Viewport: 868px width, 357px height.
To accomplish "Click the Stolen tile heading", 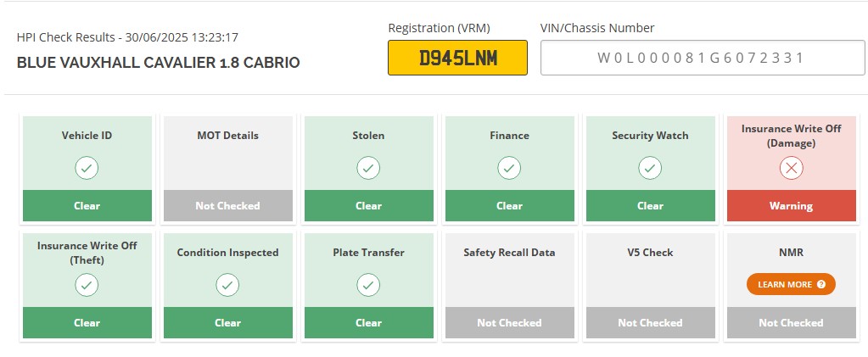I will 368,136.
